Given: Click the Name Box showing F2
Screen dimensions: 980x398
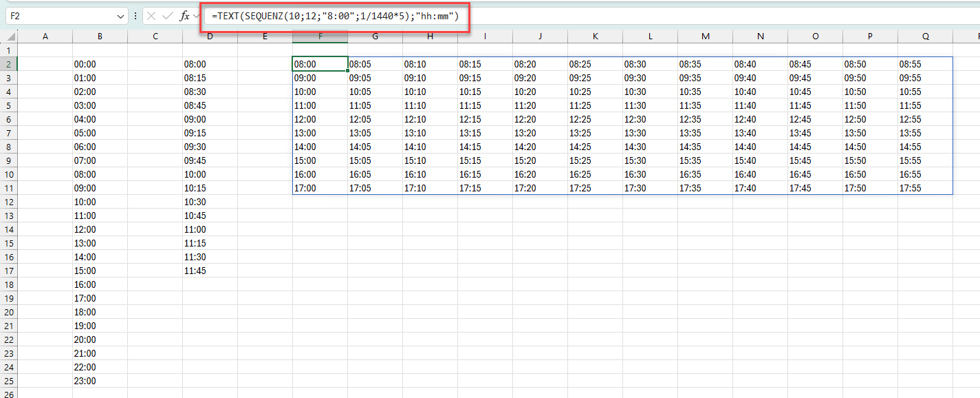Looking at the screenshot, I should point(62,16).
